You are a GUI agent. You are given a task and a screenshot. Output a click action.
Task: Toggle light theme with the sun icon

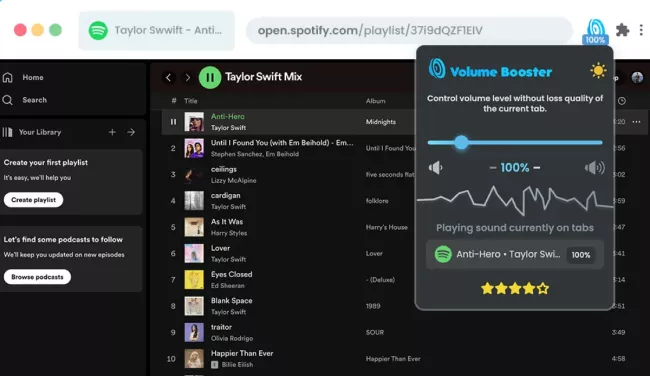(x=598, y=71)
